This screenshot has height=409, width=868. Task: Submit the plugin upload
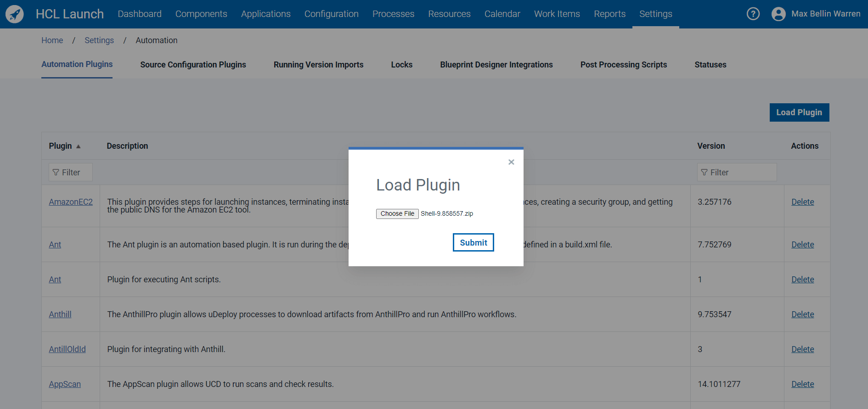473,242
